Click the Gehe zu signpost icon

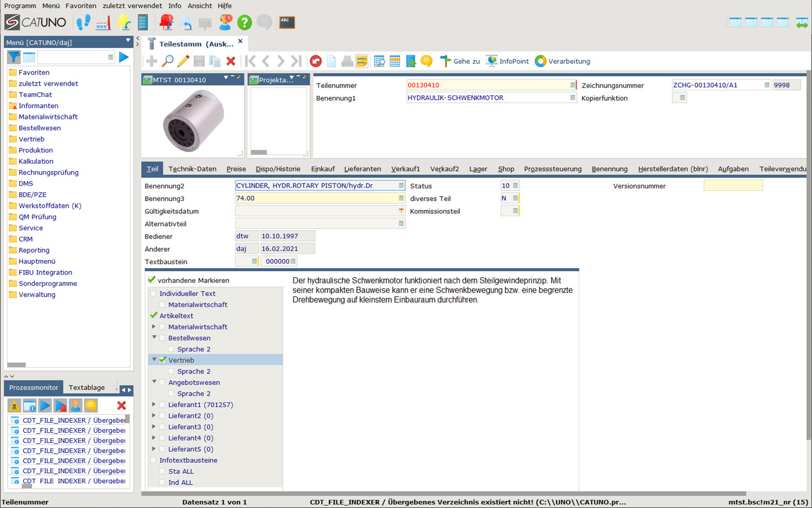(445, 61)
